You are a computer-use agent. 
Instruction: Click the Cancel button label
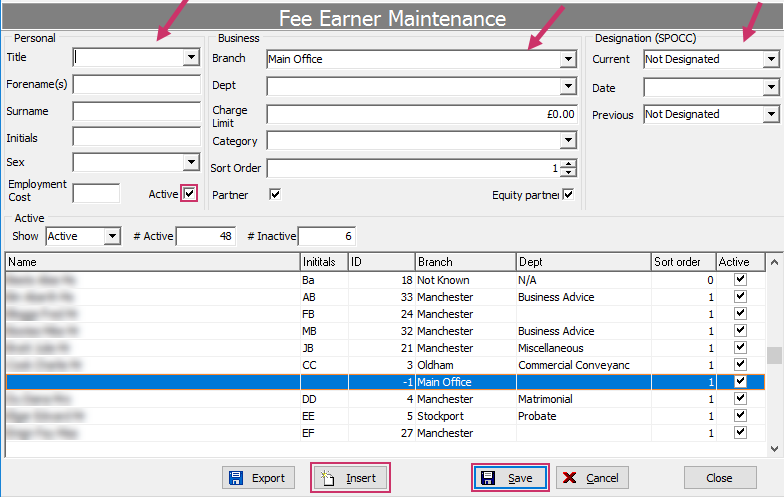(x=602, y=478)
